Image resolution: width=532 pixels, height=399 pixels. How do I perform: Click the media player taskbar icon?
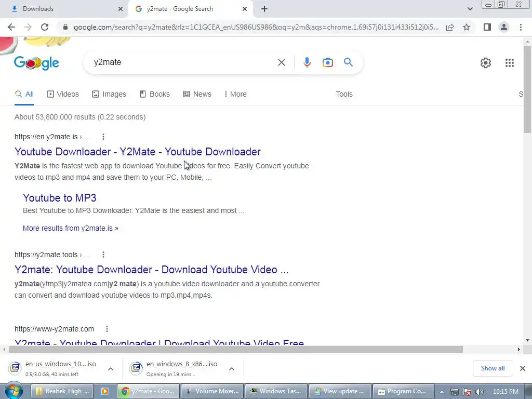click(105, 391)
